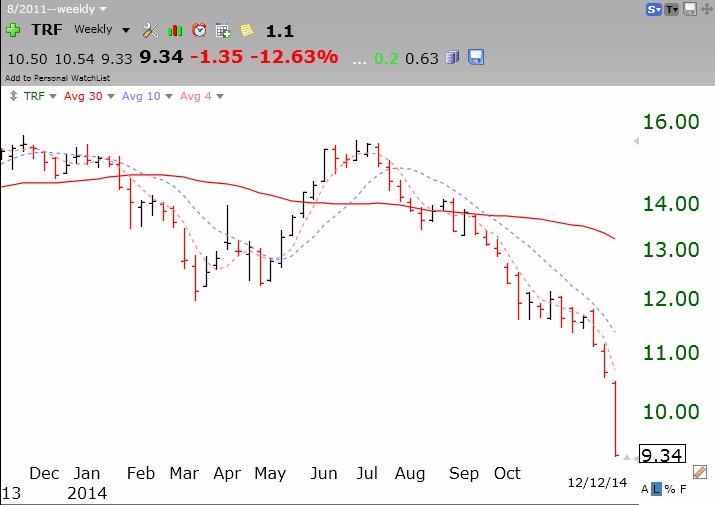The width and height of the screenshot is (715, 505).
Task: Click the 9.34 current price label box
Action: tap(662, 454)
